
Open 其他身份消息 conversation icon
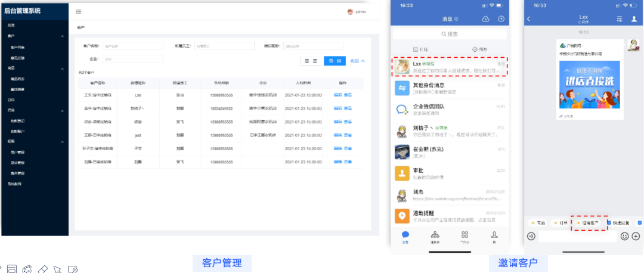coord(402,88)
